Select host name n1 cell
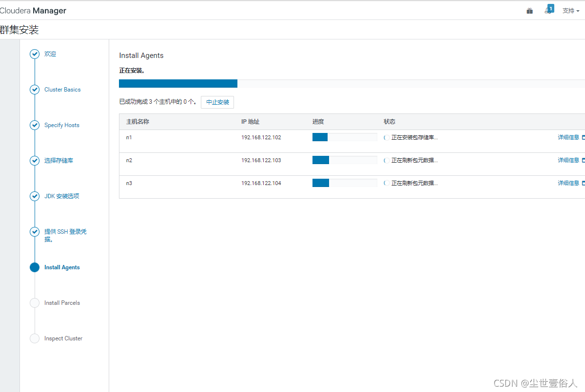 (x=129, y=137)
